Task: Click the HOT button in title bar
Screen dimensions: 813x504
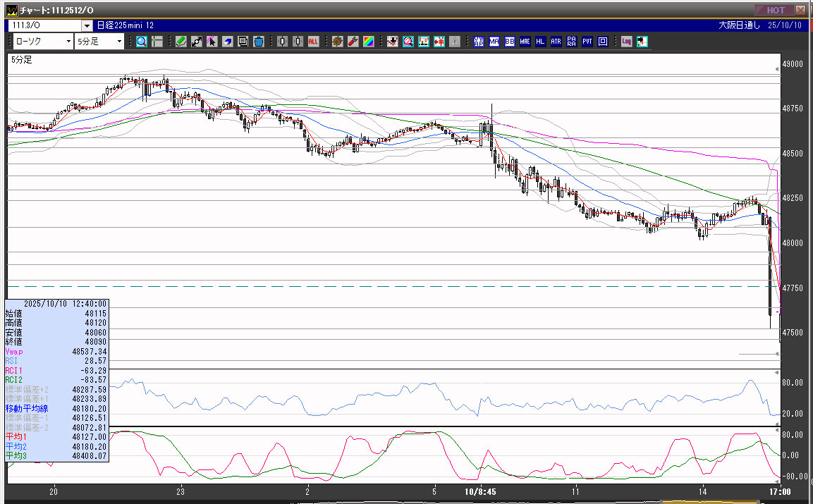Action: tap(774, 10)
